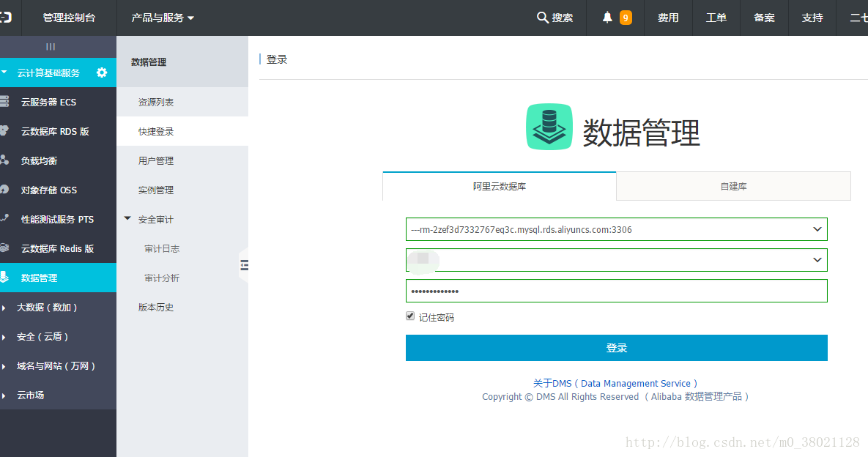Open 费用 in top bar
This screenshot has width=868, height=457.
point(668,18)
